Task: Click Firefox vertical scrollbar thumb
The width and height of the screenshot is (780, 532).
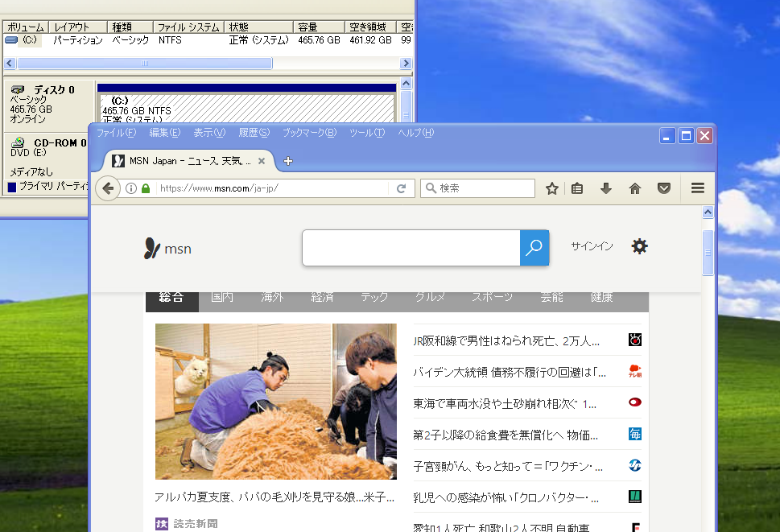Action: [708, 253]
